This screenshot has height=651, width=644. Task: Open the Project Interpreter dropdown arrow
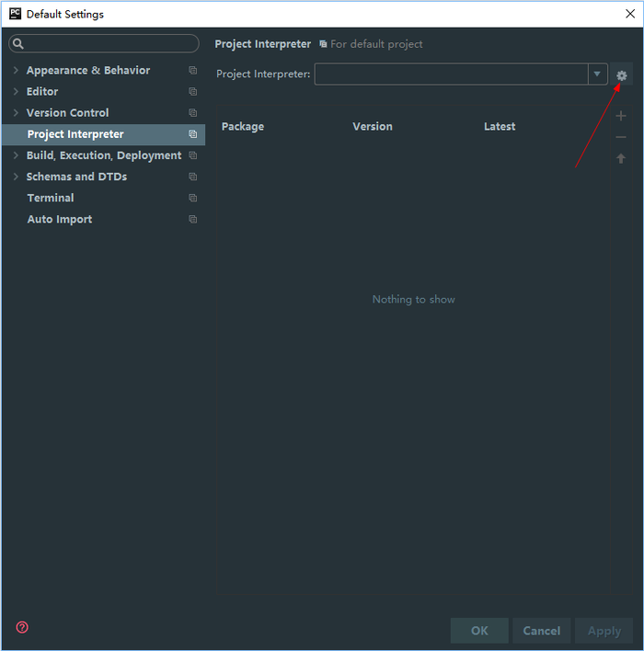tap(597, 74)
